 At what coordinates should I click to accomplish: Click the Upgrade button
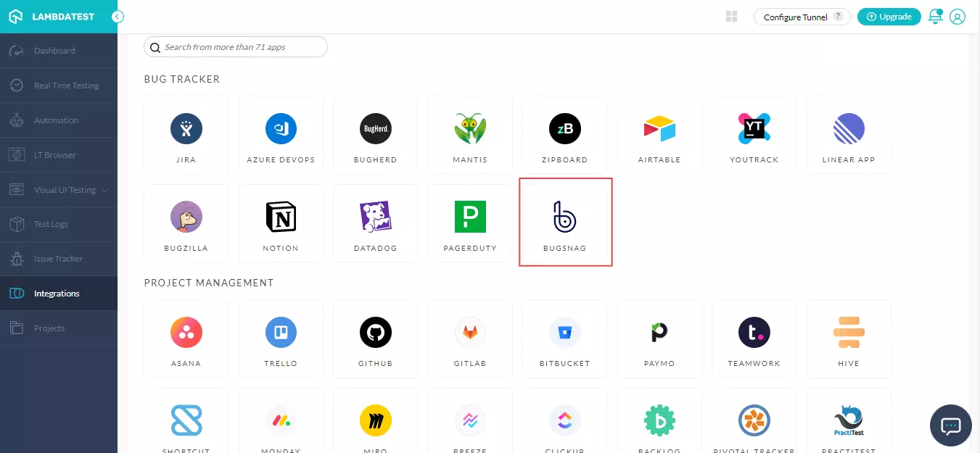tap(889, 17)
